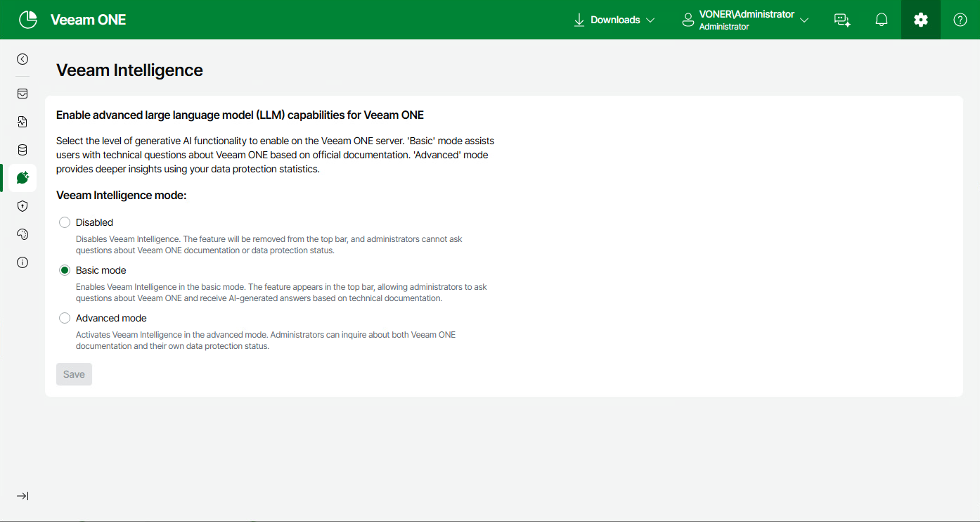
Task: Click the user profile avatar icon
Action: click(688, 20)
